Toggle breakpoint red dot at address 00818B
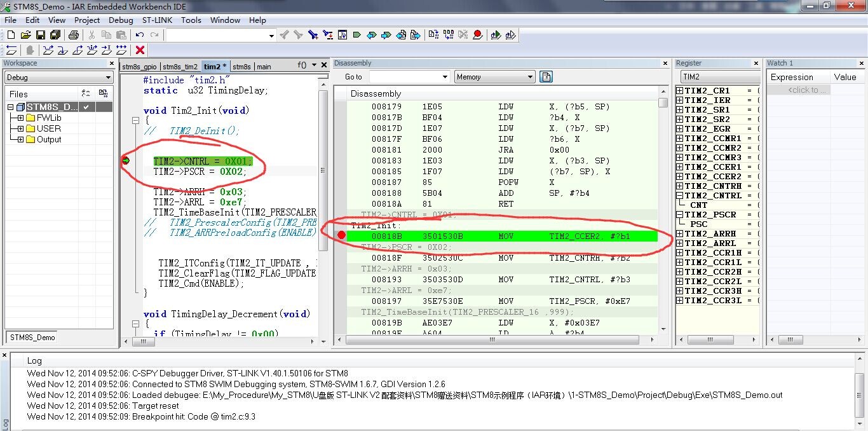The image size is (868, 431). coord(341,235)
